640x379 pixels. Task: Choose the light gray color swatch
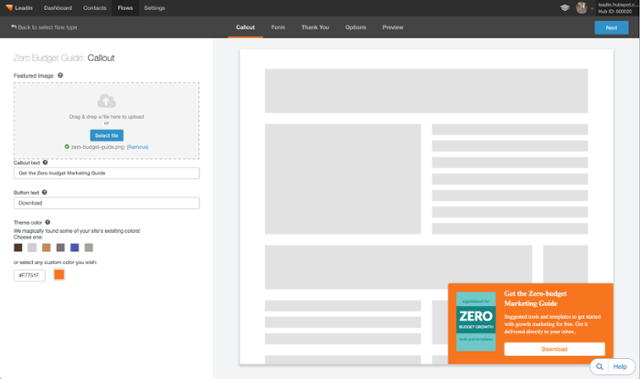coord(32,247)
